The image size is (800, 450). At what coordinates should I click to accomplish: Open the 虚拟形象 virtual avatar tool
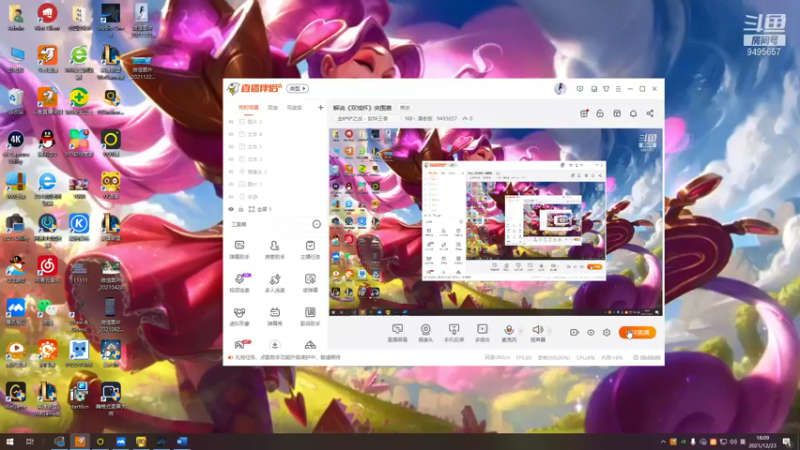239,316
